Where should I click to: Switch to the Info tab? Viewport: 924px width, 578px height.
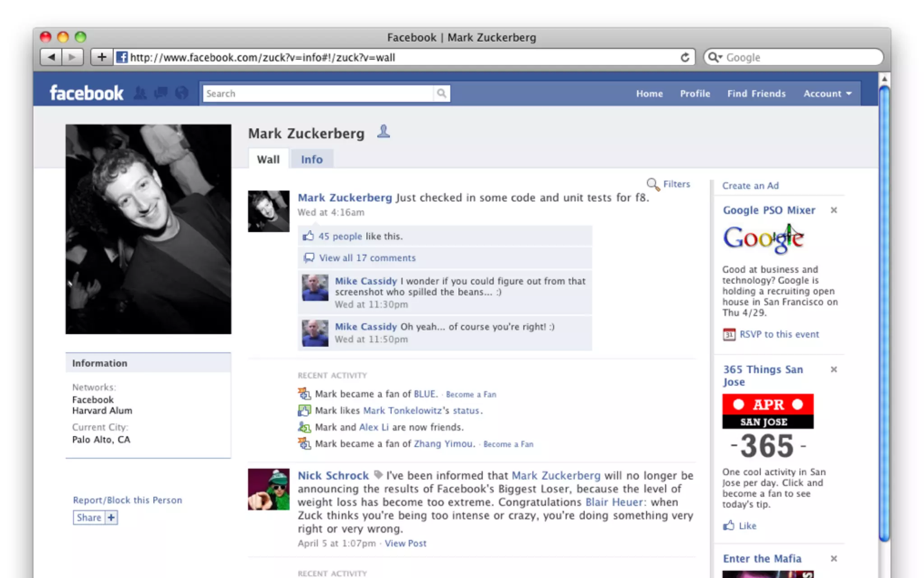pos(312,159)
